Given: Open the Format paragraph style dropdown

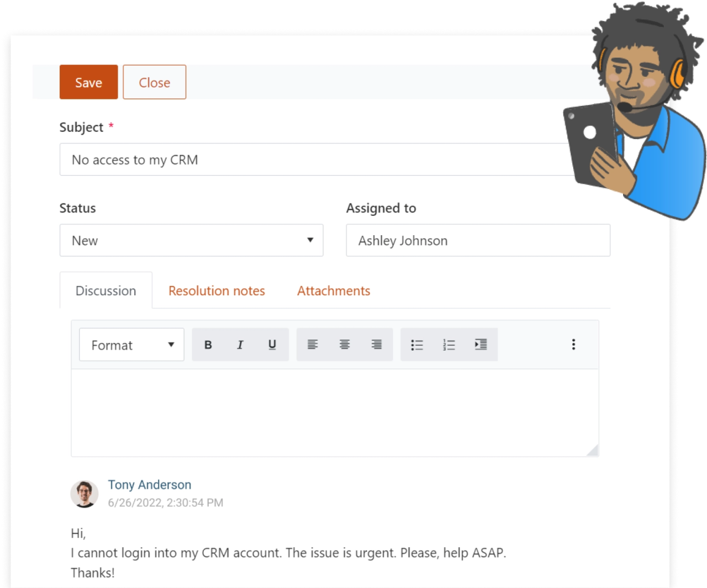Looking at the screenshot, I should tap(131, 345).
